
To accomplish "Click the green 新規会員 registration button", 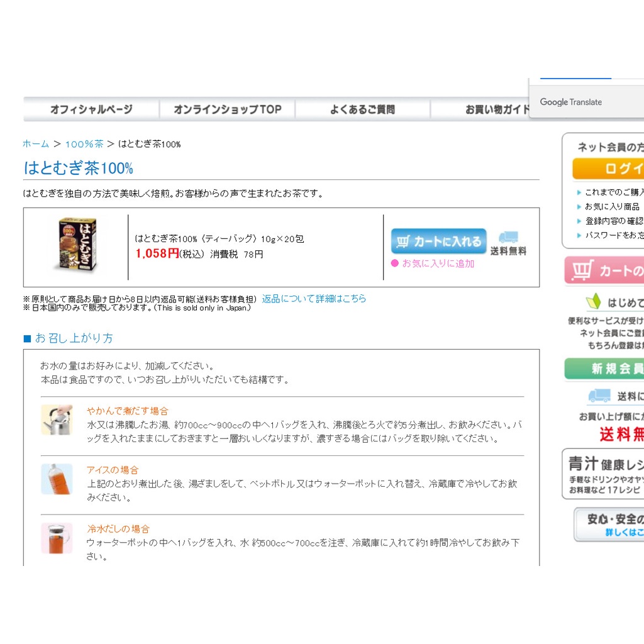I will (605, 369).
